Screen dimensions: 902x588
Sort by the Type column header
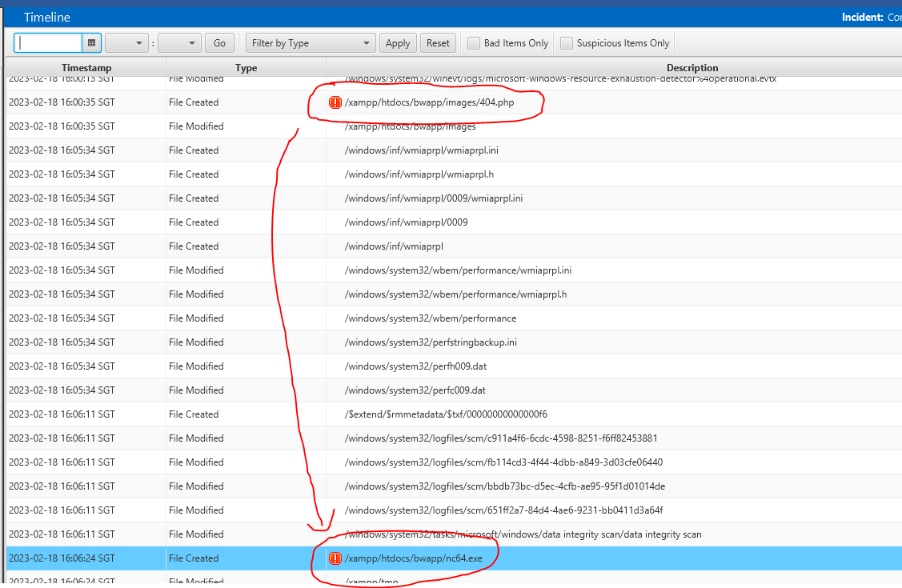246,68
